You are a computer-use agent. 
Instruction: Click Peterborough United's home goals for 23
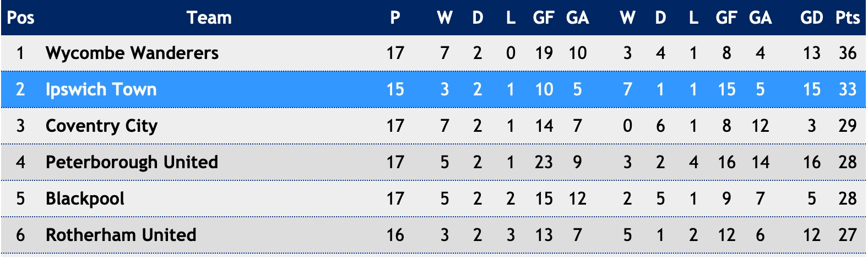click(544, 162)
